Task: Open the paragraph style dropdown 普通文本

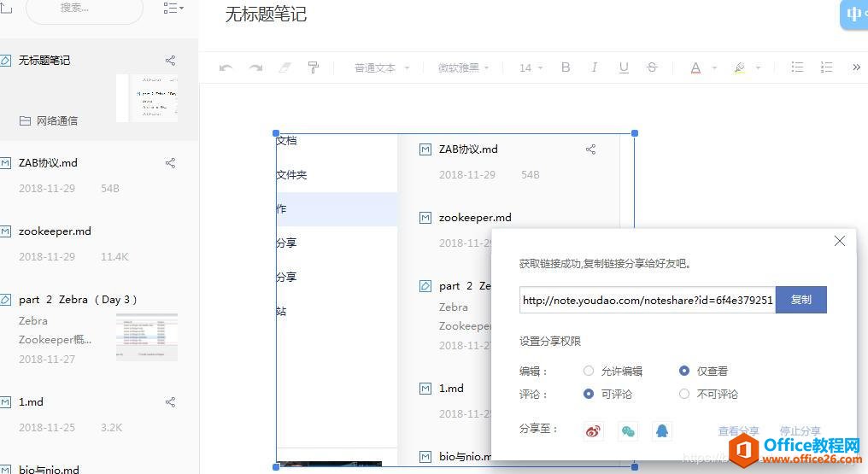Action: click(x=381, y=68)
